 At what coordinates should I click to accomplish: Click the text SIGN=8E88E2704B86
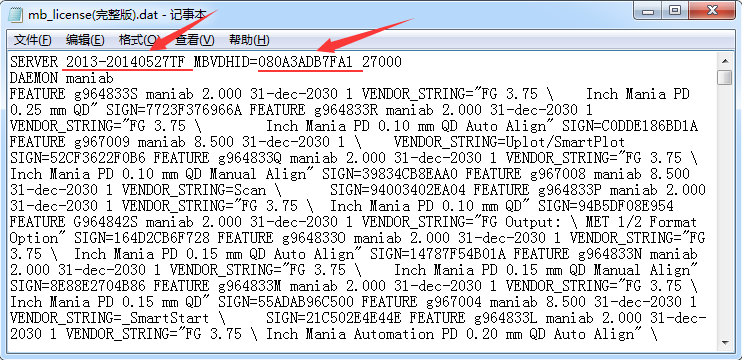pos(78,286)
